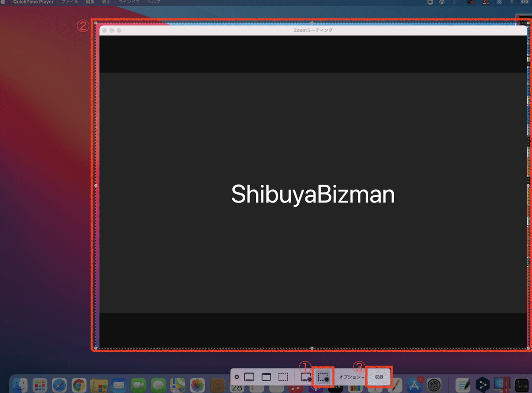Open the オプション dropdown
The height and width of the screenshot is (393, 532).
[352, 377]
